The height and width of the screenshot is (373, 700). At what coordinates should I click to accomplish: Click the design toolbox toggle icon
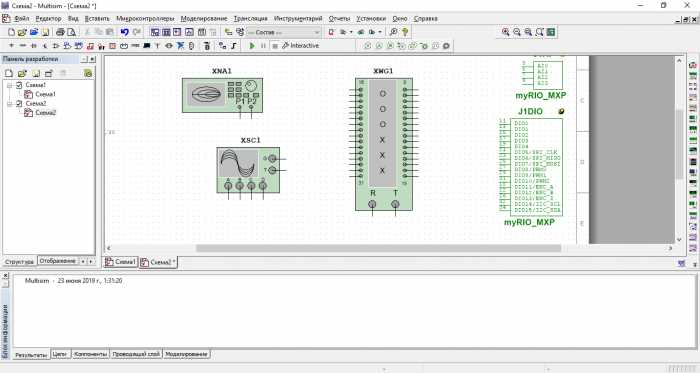point(155,32)
